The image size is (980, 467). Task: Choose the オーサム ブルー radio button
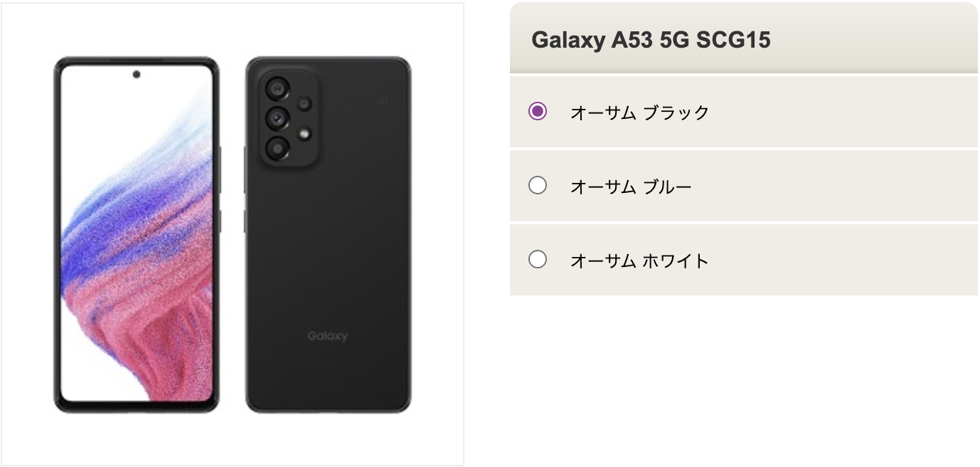tap(538, 186)
